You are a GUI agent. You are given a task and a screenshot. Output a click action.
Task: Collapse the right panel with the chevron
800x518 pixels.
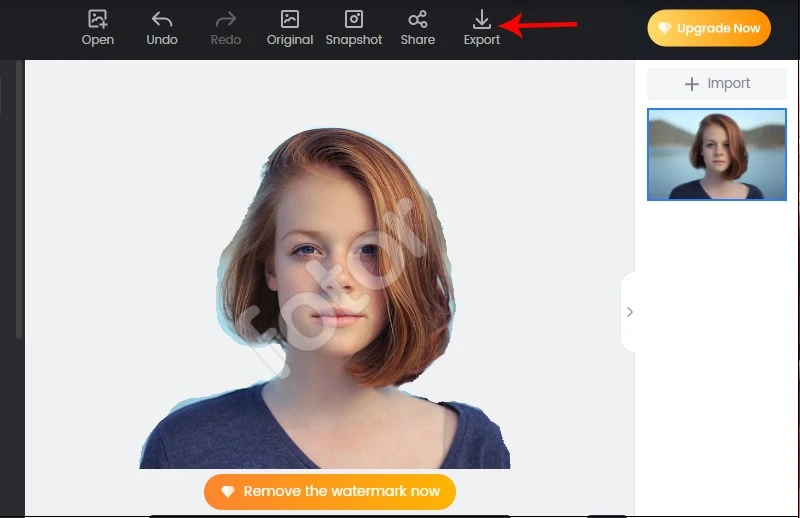pos(629,312)
